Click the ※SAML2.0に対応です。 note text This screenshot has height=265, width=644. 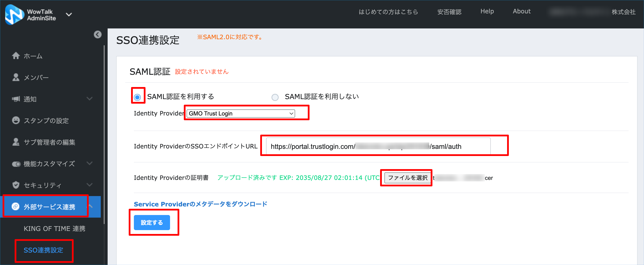click(231, 37)
